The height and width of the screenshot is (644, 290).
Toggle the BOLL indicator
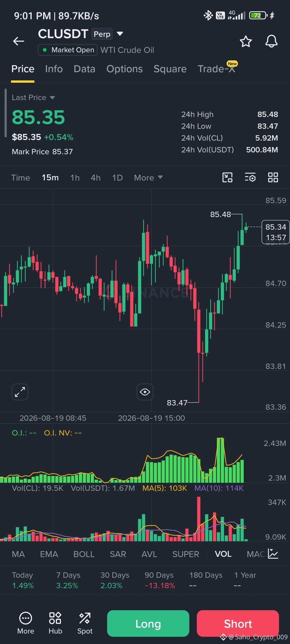[x=84, y=554]
